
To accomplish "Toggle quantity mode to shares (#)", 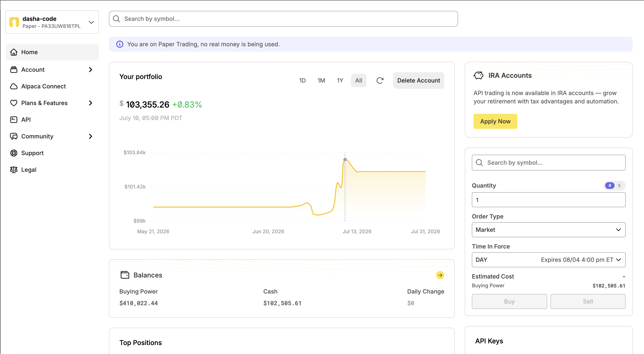I will coord(610,185).
